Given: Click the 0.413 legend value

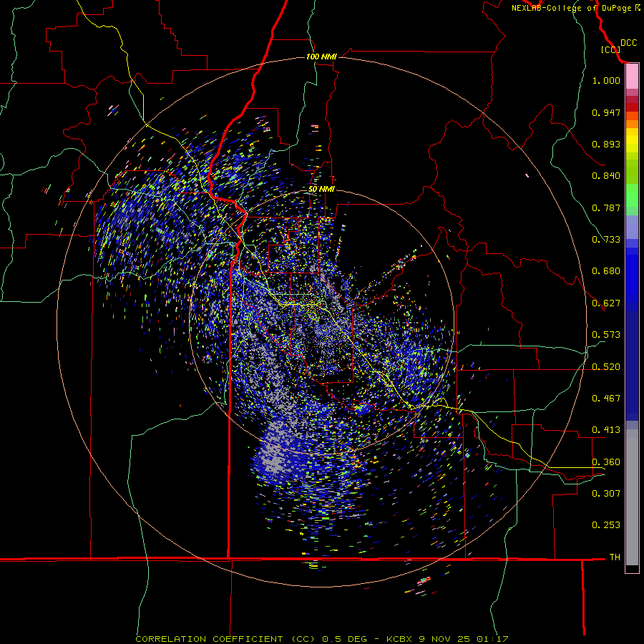Looking at the screenshot, I should click(606, 430).
